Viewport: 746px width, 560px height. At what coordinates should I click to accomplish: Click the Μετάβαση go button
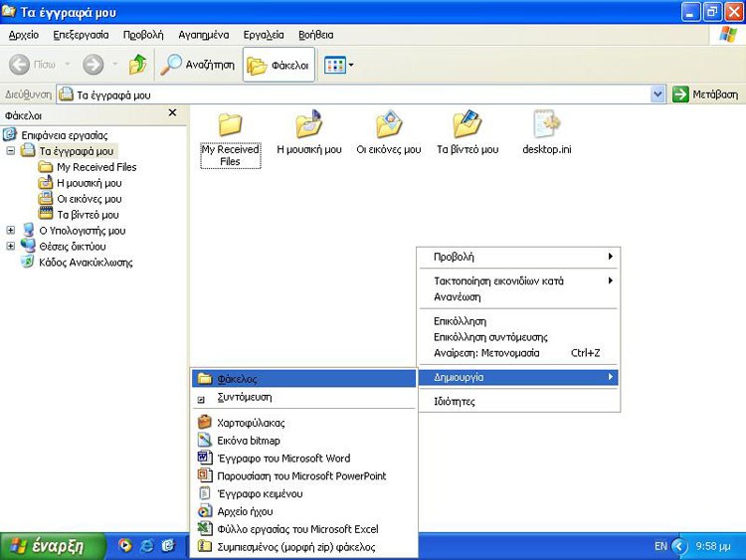coord(706,94)
